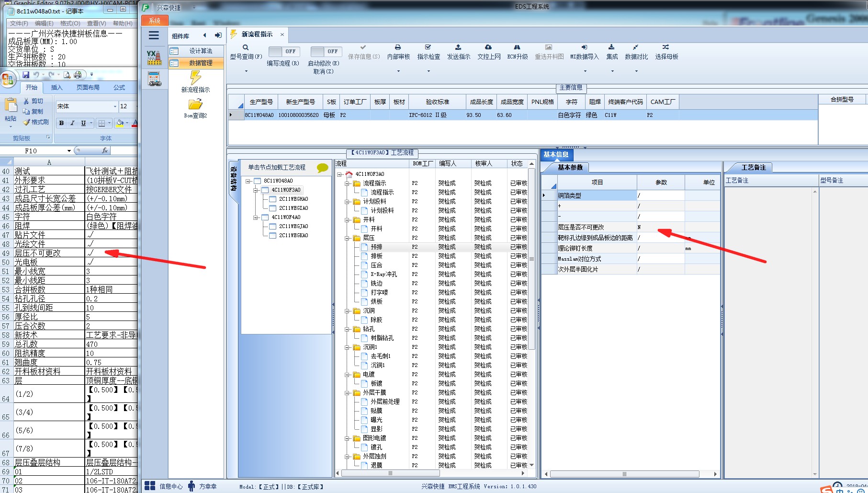The image size is (868, 493).
Task: Open dropdown arrow under 内部审核
Action: [x=398, y=71]
